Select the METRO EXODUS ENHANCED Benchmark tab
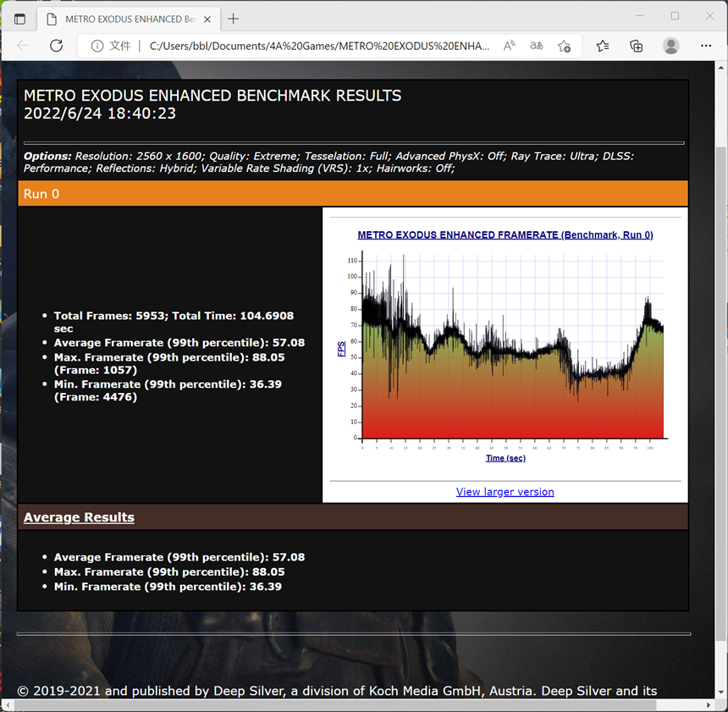The image size is (728, 712). click(123, 19)
